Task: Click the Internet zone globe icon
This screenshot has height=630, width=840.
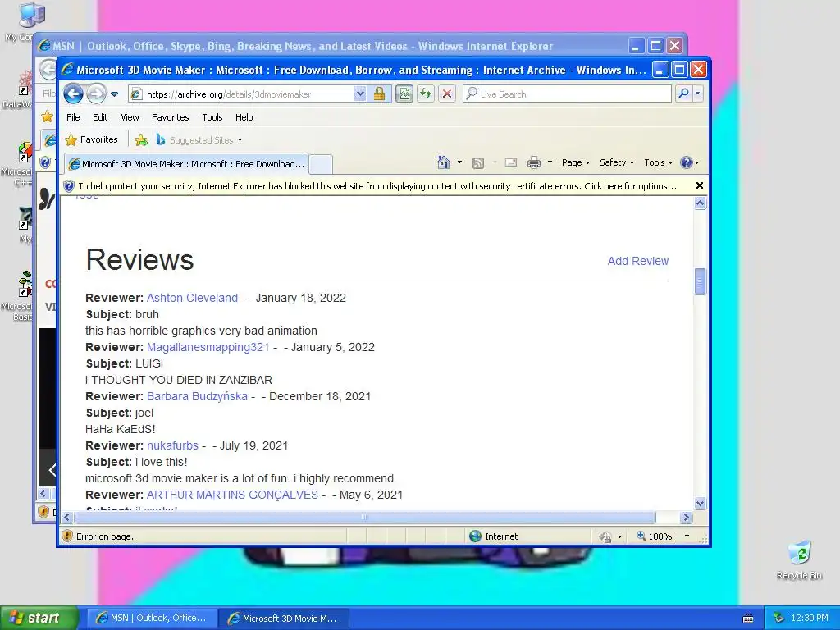Action: [475, 536]
